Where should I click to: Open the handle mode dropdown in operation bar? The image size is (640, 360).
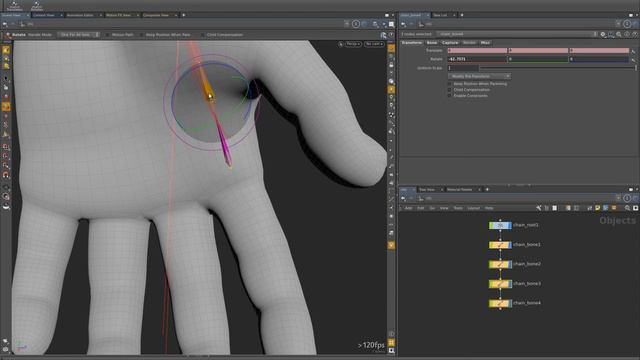(78, 35)
